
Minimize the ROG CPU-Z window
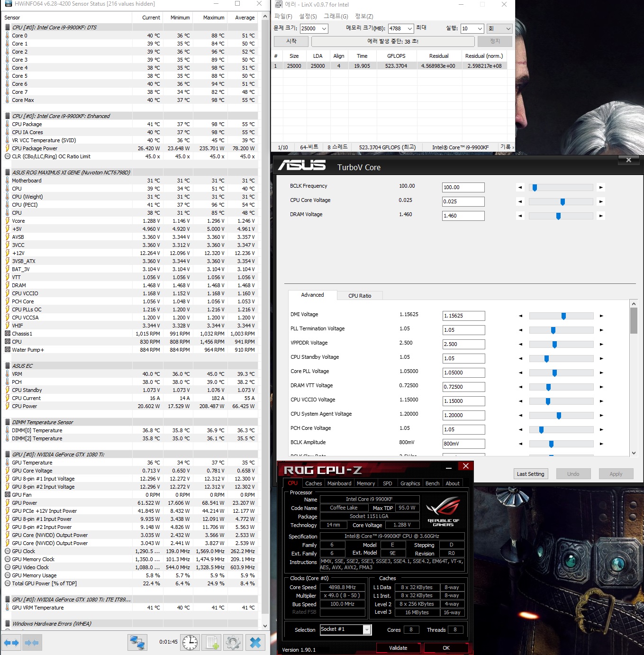click(448, 467)
